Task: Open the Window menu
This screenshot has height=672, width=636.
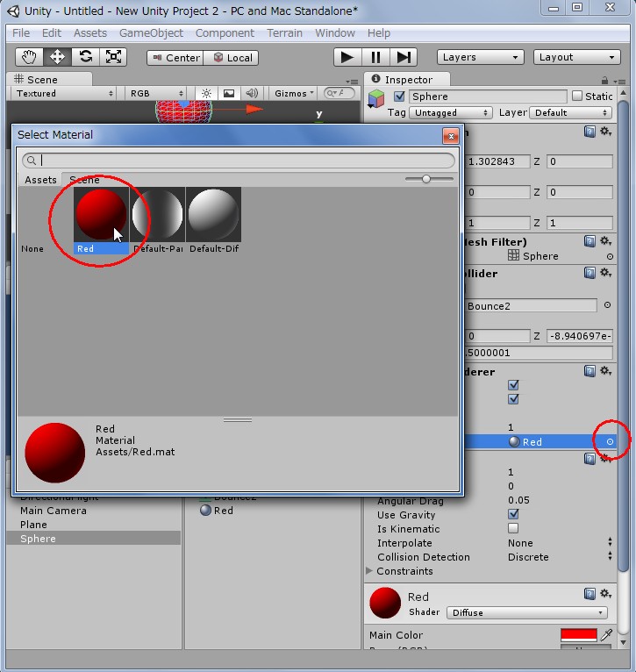Action: [x=335, y=33]
